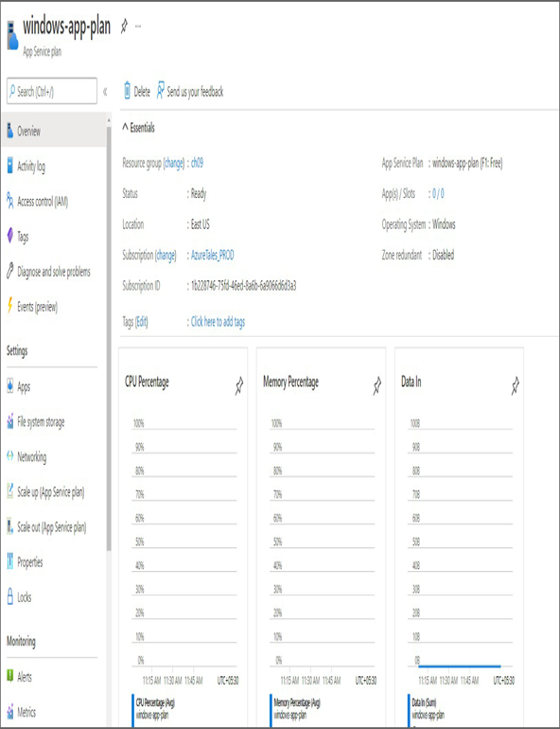The width and height of the screenshot is (560, 729).
Task: Click here to add tags link
Action: 218,322
